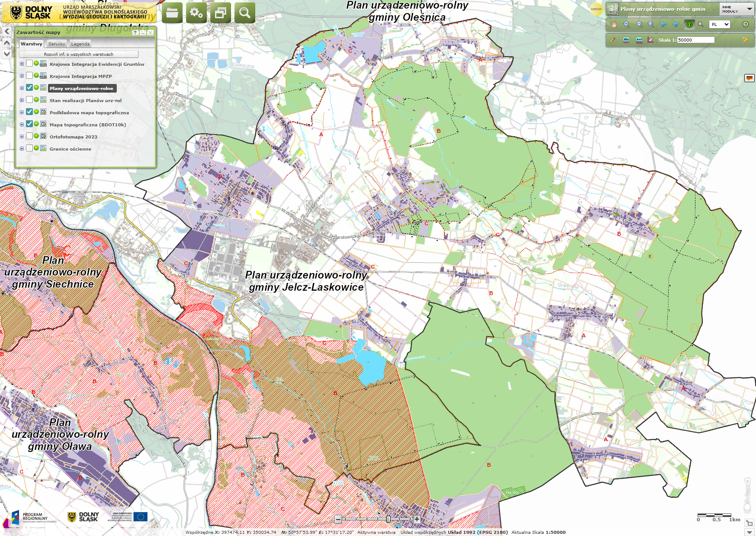Turn on Granice ościenne layer checkbox
The image size is (756, 536).
29,148
